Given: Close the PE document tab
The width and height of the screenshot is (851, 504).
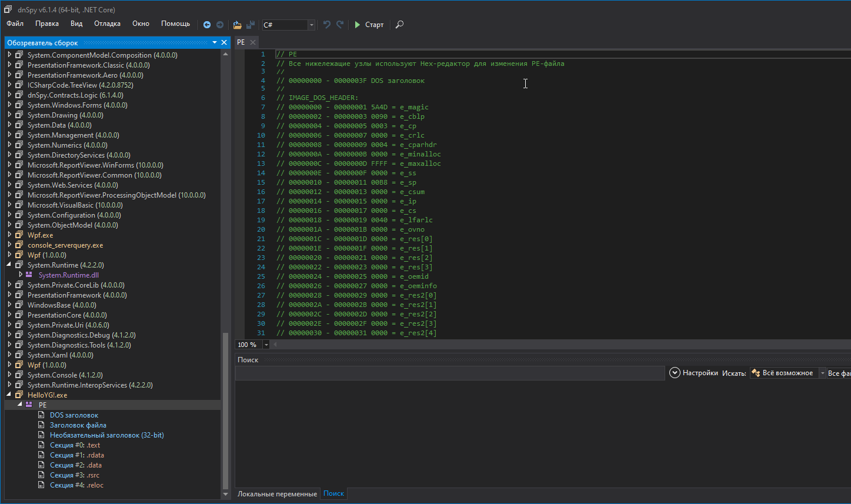Looking at the screenshot, I should pyautogui.click(x=253, y=42).
